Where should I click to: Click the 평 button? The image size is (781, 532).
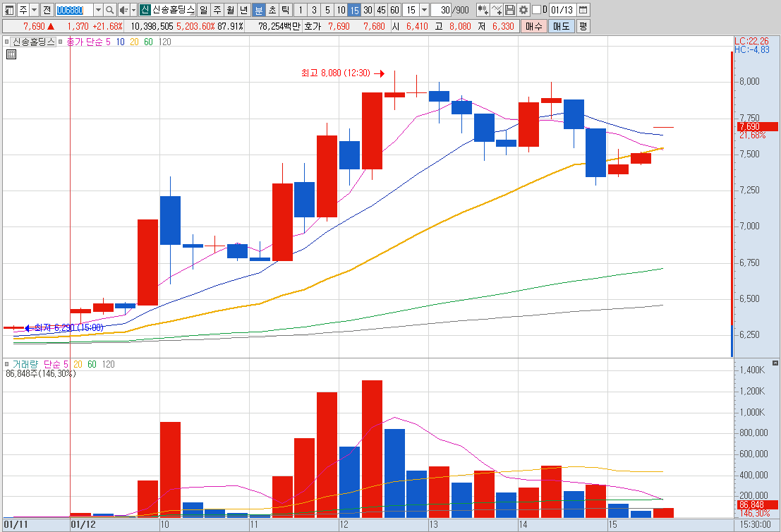[583, 26]
